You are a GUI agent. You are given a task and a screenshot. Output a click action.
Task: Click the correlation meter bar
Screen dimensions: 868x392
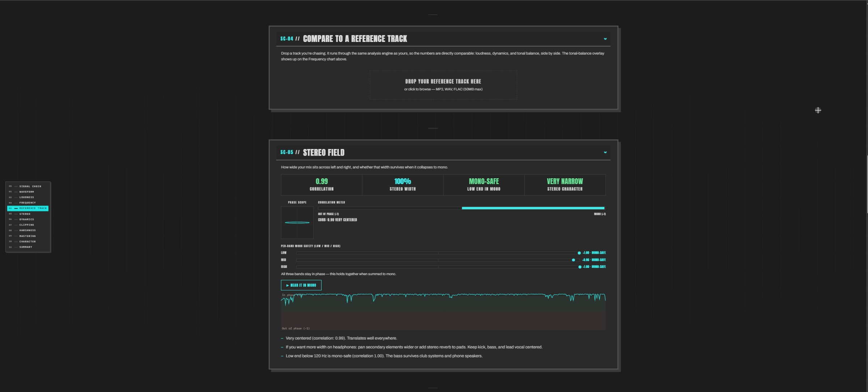[x=461, y=208]
